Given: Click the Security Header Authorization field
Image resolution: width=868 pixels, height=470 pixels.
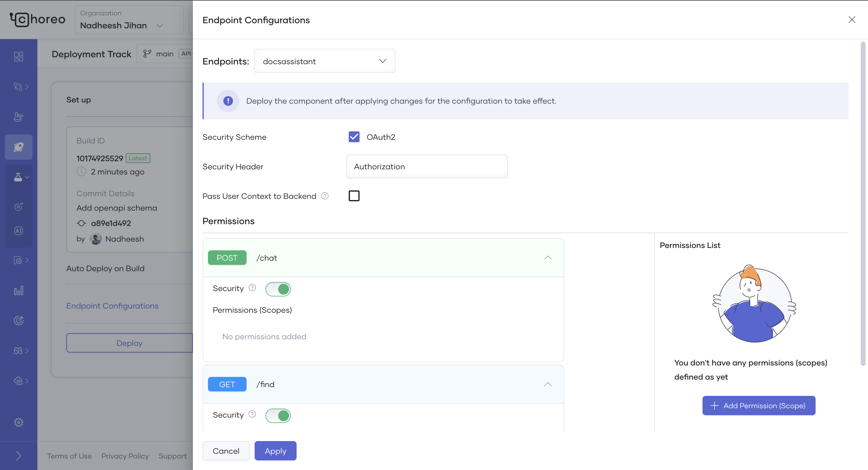Looking at the screenshot, I should [426, 166].
